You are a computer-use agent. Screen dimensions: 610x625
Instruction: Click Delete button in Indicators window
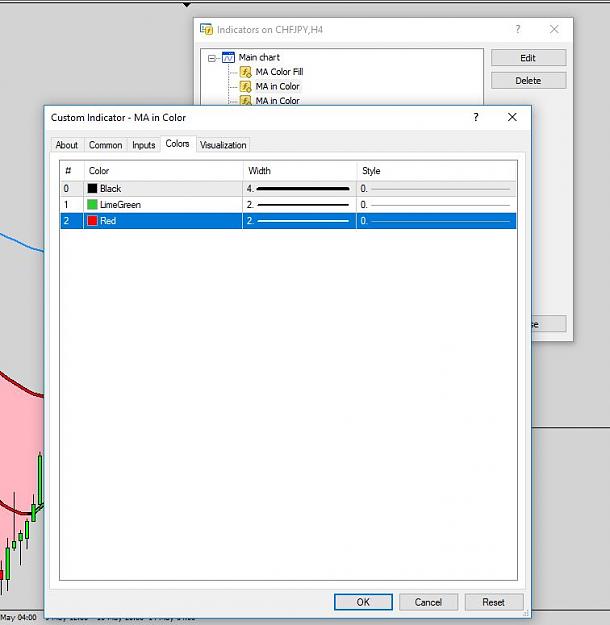528,81
